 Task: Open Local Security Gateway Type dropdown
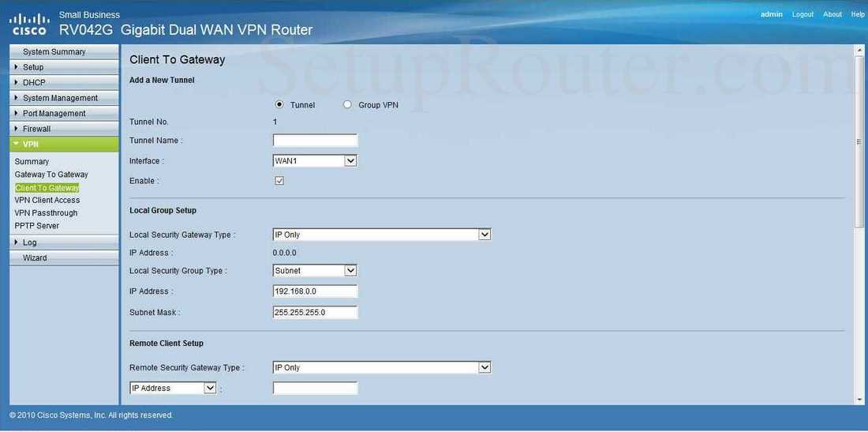pyautogui.click(x=382, y=235)
